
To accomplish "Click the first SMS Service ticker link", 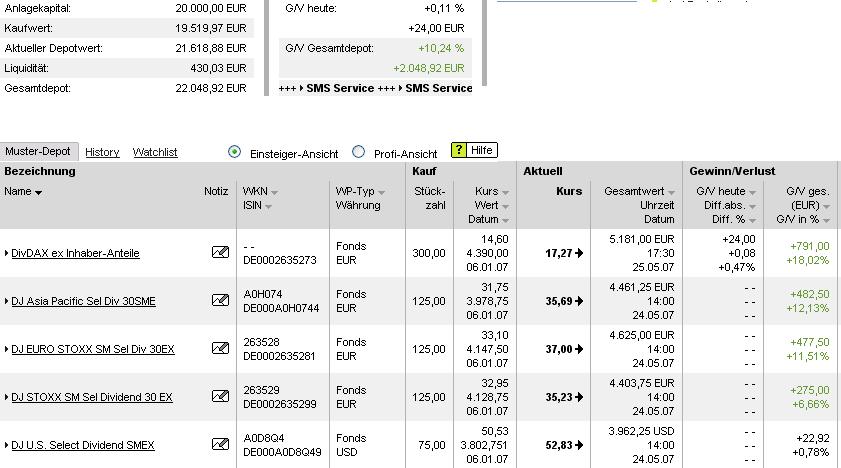I will click(x=340, y=88).
